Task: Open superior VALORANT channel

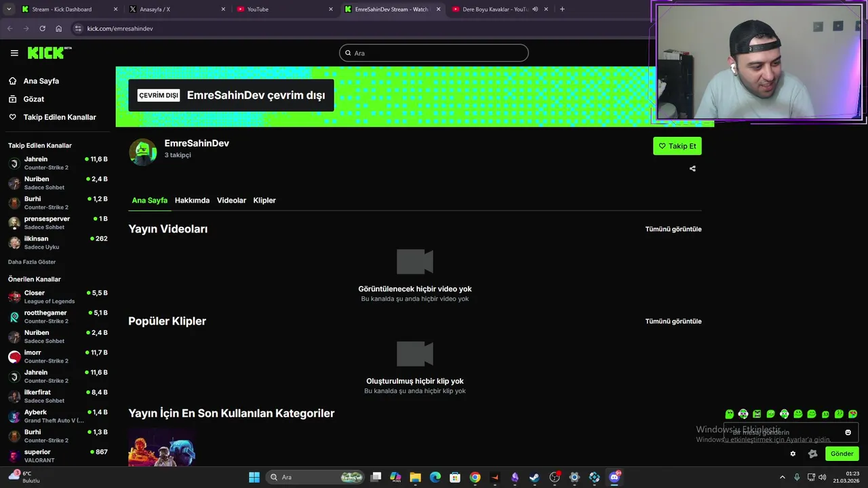Action: (58, 455)
